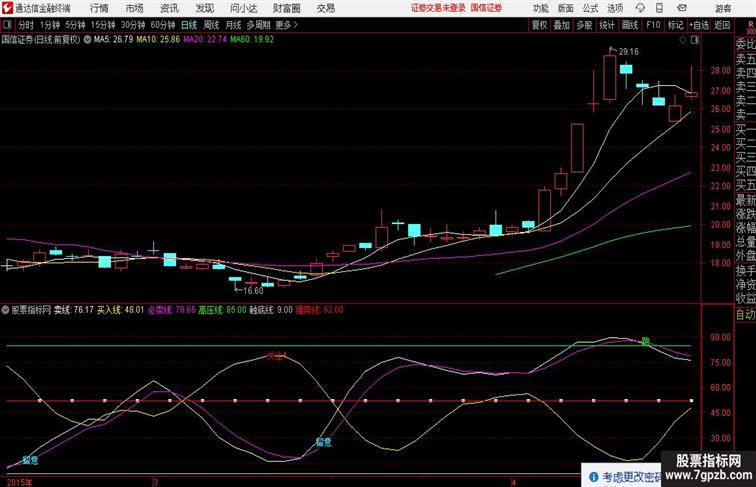756x487 pixels.
Task: Expand sub-chart indicator dropdown circle
Action: [x=5, y=310]
